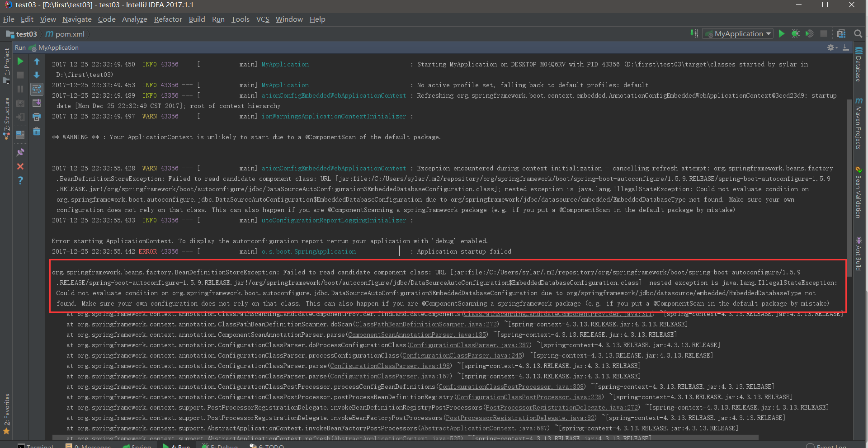Open AbstractApplicationContext.java:687 link
The width and height of the screenshot is (868, 448).
click(484, 428)
